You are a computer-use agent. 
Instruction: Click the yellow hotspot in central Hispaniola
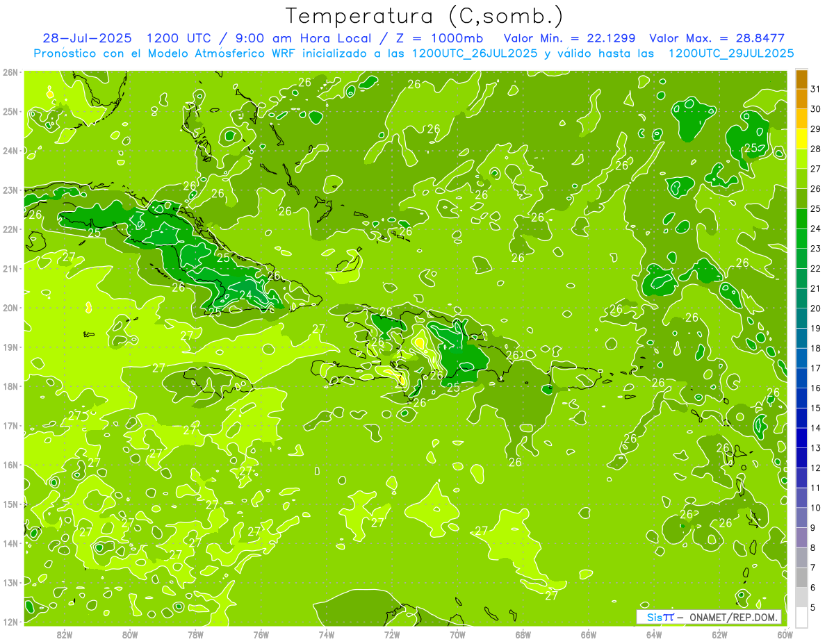[x=419, y=342]
